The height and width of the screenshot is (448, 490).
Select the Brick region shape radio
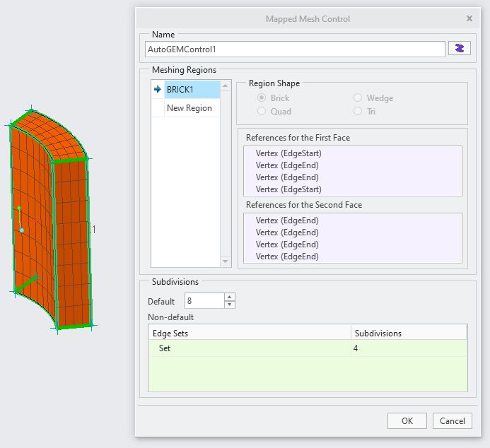pos(262,98)
